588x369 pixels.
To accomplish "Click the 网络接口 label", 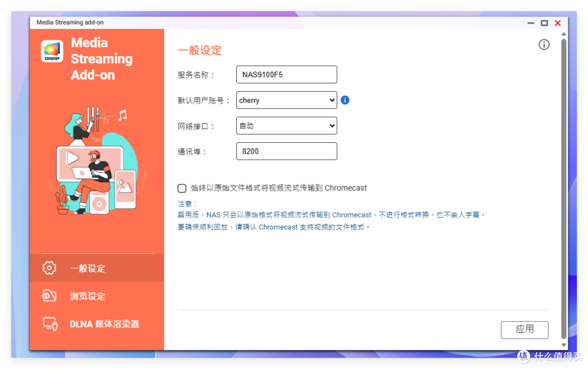I will 195,126.
